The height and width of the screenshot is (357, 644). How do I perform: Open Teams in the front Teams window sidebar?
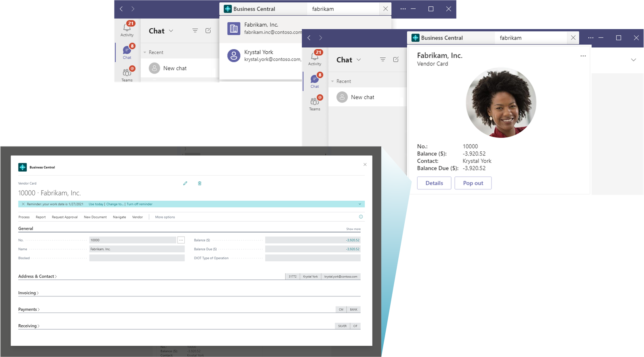click(x=315, y=103)
